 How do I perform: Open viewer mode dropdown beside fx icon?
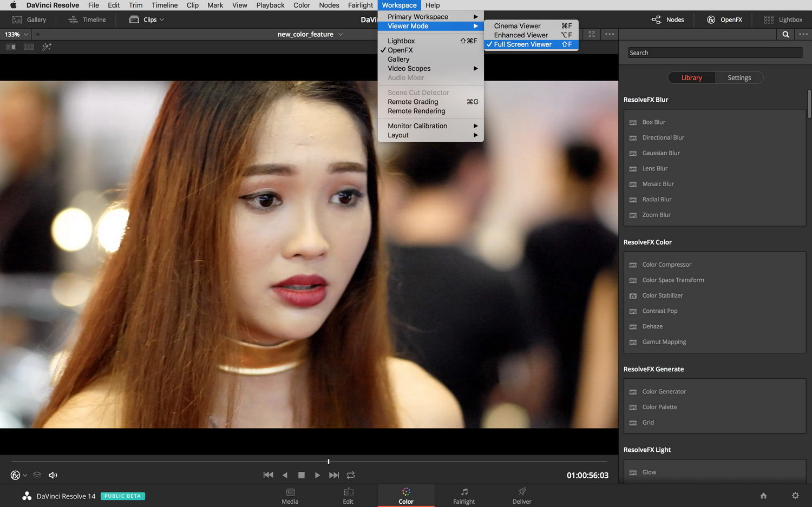pos(25,476)
